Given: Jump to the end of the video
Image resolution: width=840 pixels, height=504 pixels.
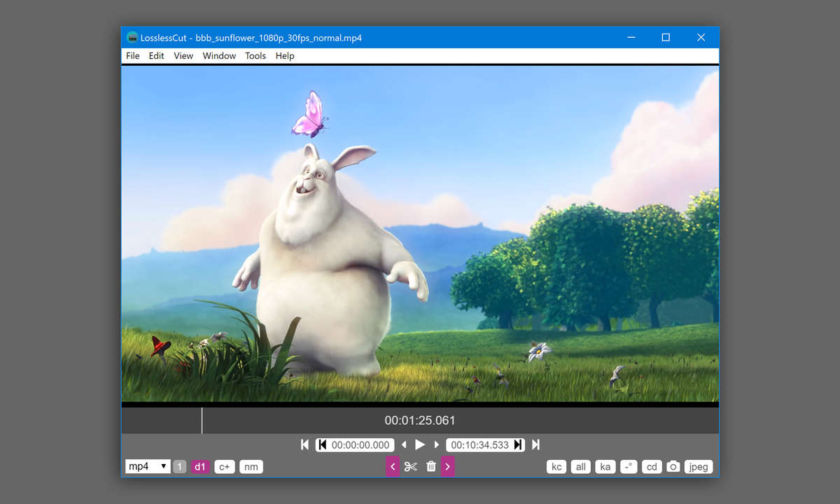Looking at the screenshot, I should [535, 444].
